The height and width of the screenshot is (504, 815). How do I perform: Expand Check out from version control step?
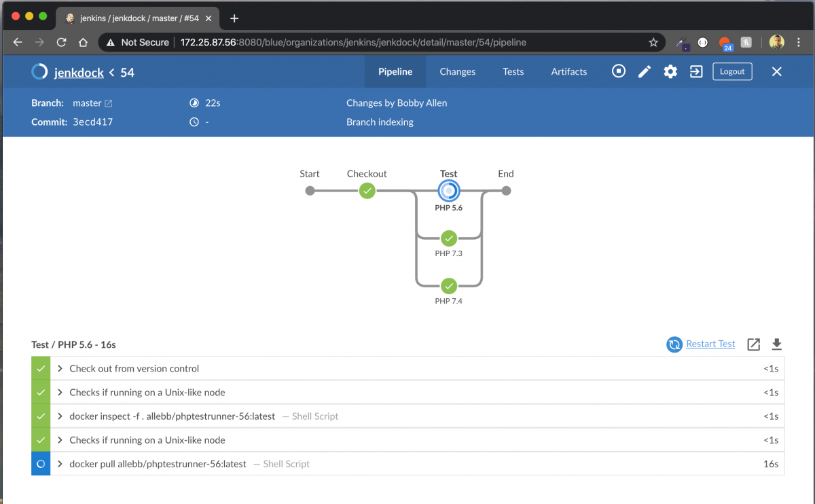pyautogui.click(x=60, y=369)
